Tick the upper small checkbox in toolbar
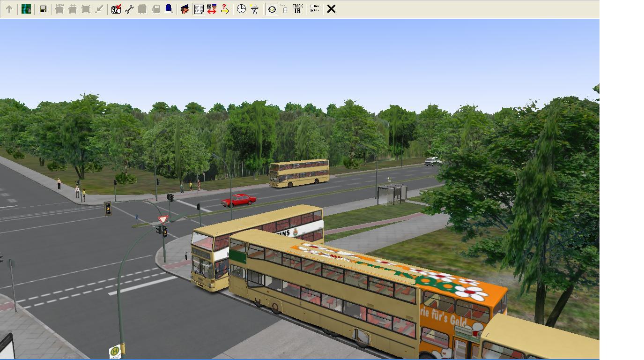 312,7
